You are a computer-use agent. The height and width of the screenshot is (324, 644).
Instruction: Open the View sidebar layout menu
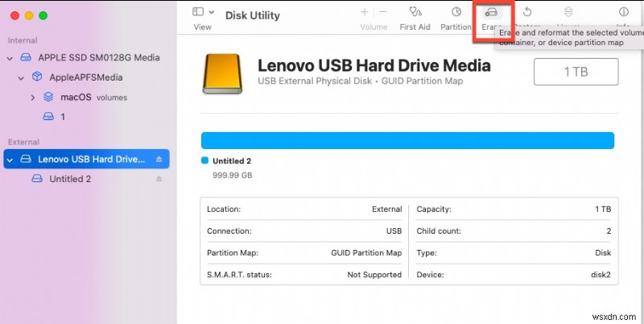tap(203, 12)
